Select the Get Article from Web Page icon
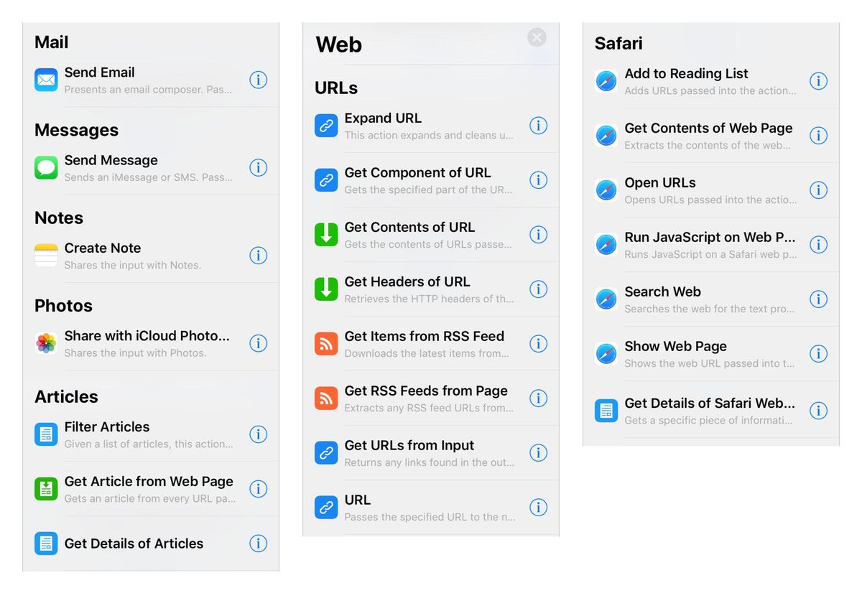The height and width of the screenshot is (616, 862). (x=45, y=489)
